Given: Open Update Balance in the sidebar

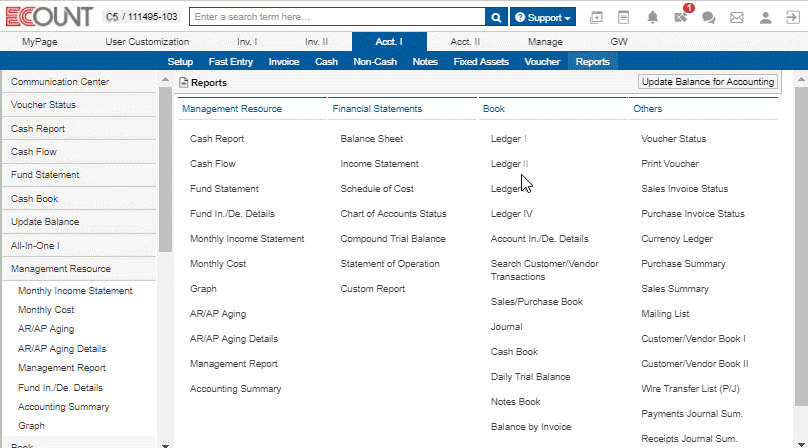Looking at the screenshot, I should pos(79,222).
